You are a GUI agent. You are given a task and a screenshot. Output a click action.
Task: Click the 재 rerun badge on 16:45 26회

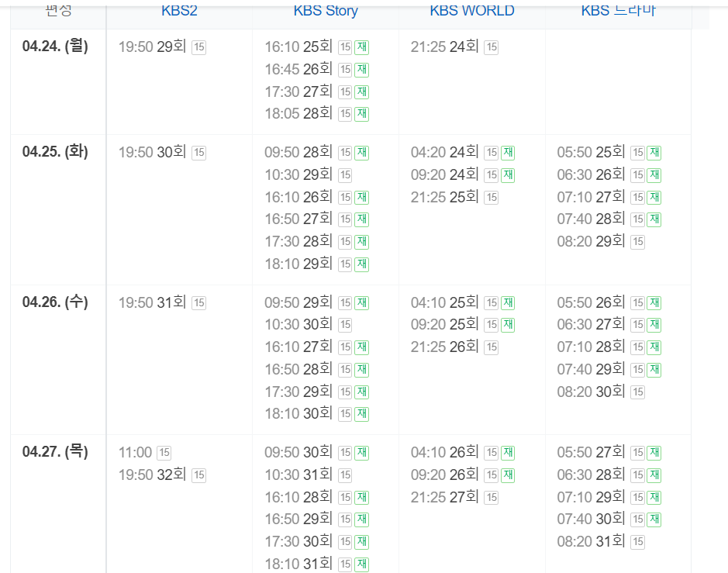point(362,70)
